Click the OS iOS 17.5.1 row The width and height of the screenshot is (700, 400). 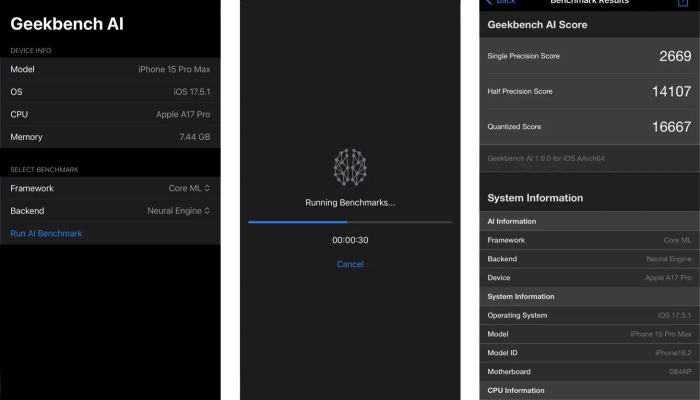click(x=110, y=91)
